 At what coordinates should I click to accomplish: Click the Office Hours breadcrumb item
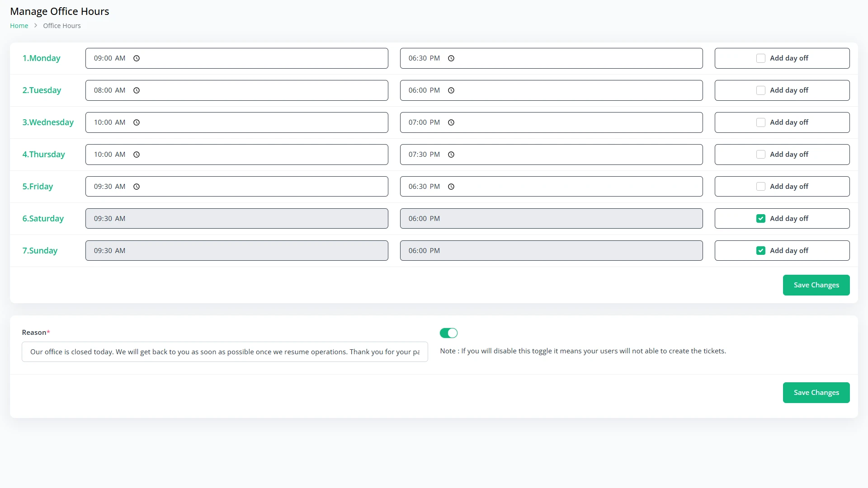62,26
